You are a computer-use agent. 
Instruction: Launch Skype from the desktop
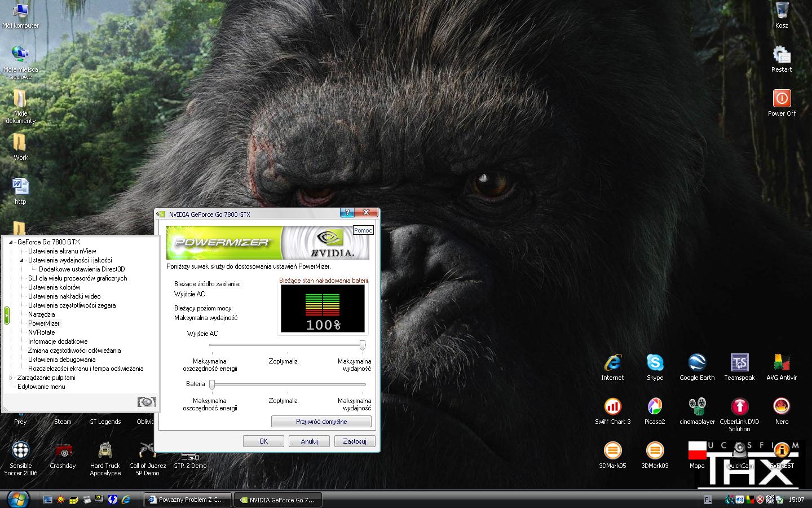pos(655,367)
